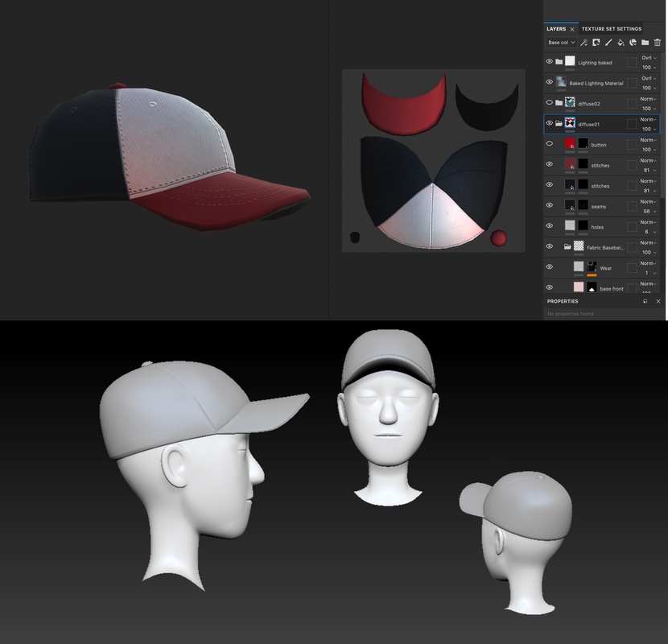Create a new folder in Layers toolbar

[645, 42]
